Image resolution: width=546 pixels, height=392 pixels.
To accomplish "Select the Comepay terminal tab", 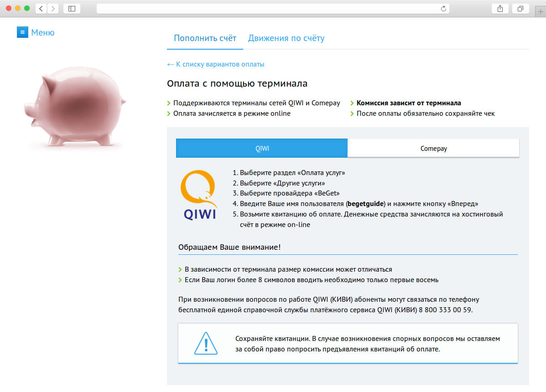I will 433,148.
